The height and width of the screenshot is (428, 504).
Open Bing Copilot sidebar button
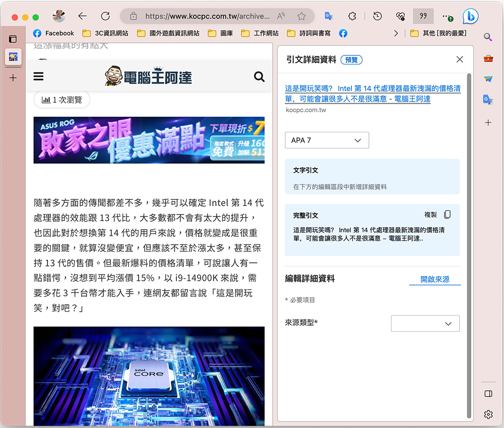pos(470,16)
